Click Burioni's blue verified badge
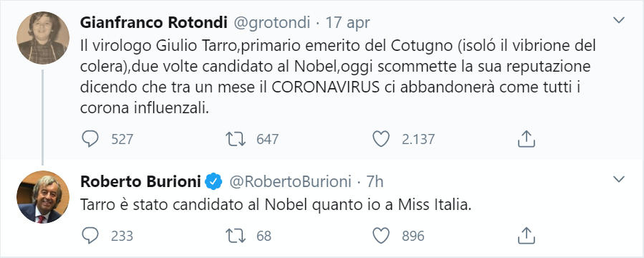 (213, 181)
